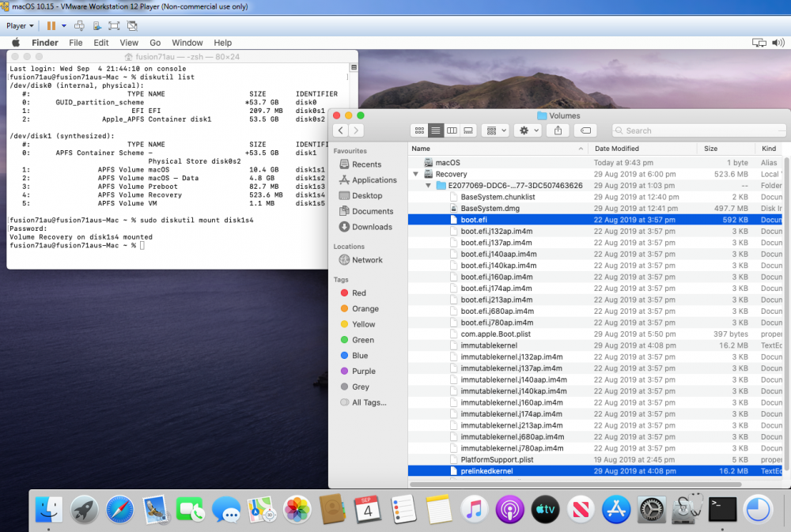Click the Edit Tags toolbar button
This screenshot has width=791, height=532.
pos(585,130)
